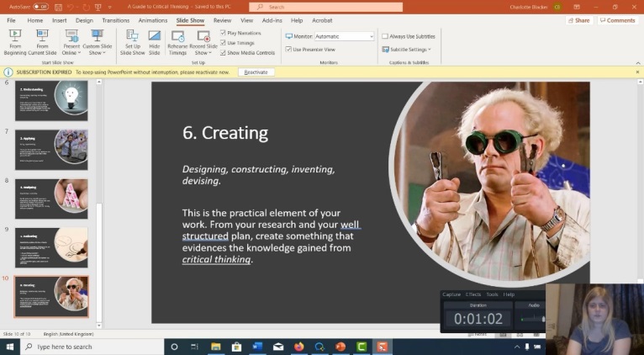Screen dimensions: 644x355
Task: Open Ribbon Display Options icon
Action: [577, 7]
